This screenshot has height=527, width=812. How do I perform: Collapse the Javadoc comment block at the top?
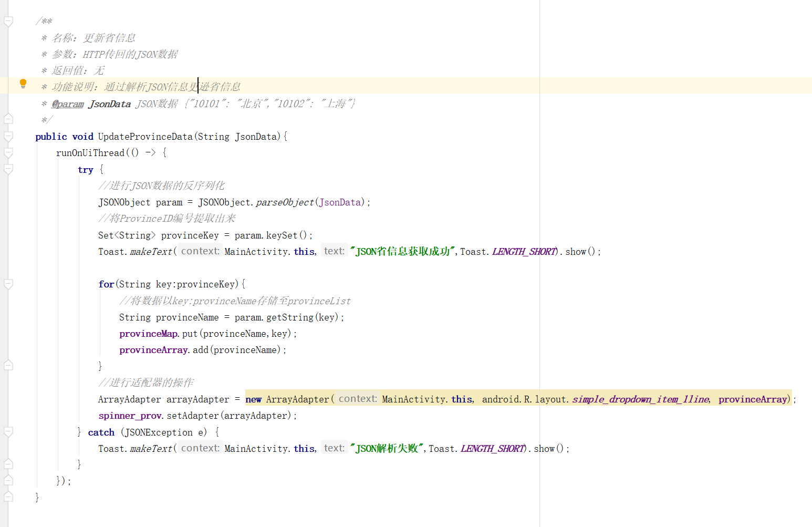point(8,21)
